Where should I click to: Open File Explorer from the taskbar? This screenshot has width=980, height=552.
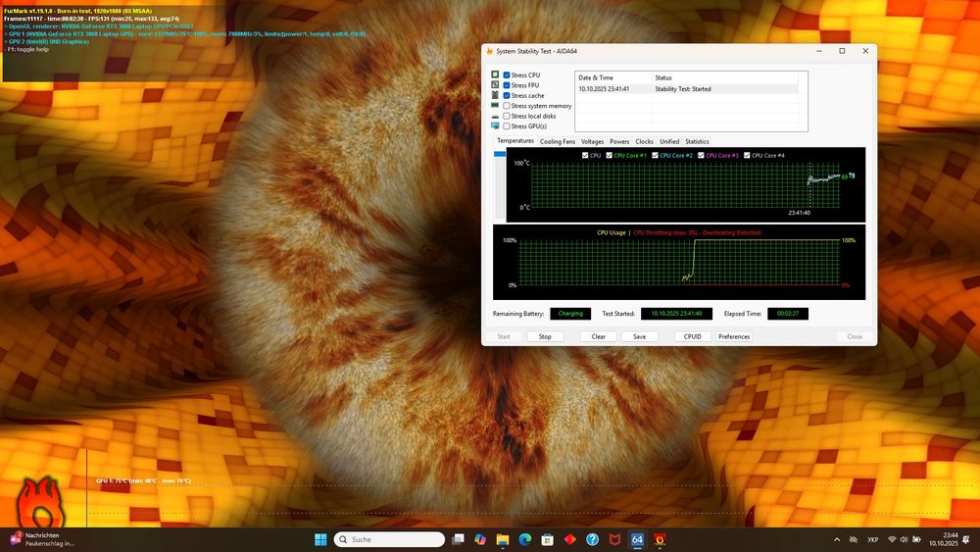(503, 539)
